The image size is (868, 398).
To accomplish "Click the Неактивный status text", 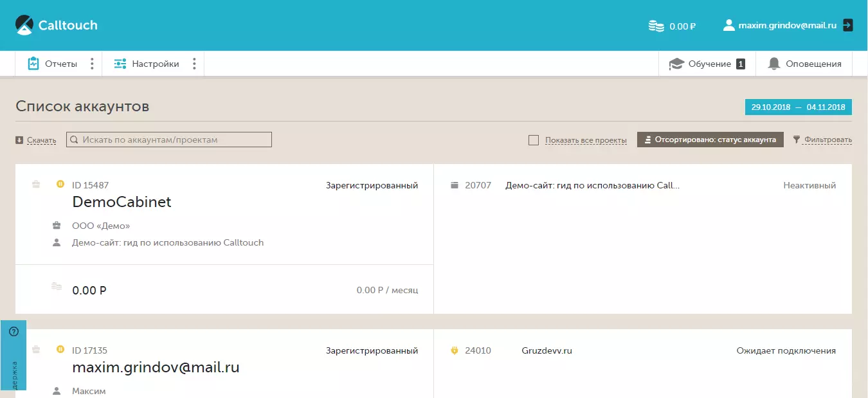I will point(809,185).
